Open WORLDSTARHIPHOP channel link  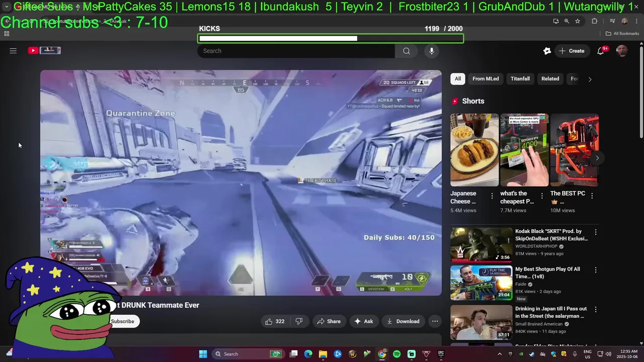[x=536, y=246]
